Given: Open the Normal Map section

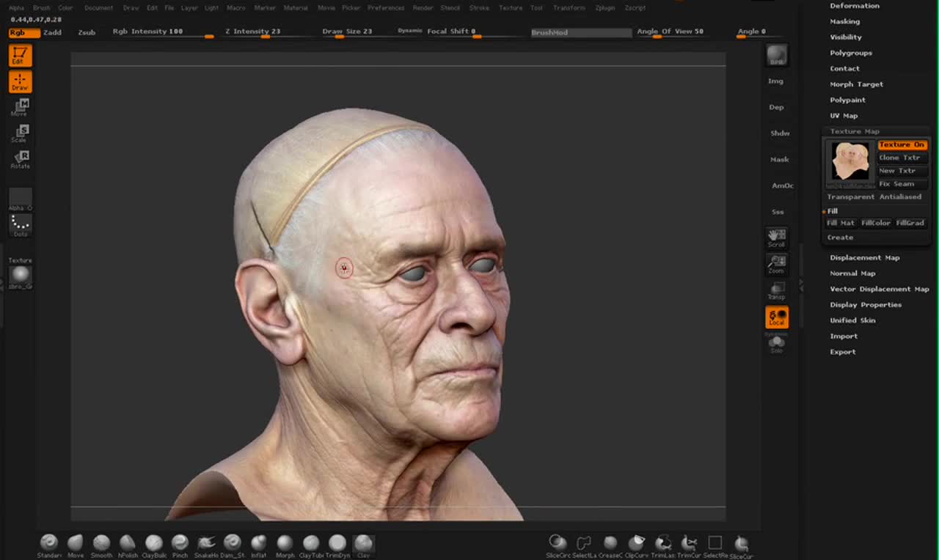Looking at the screenshot, I should [x=852, y=273].
